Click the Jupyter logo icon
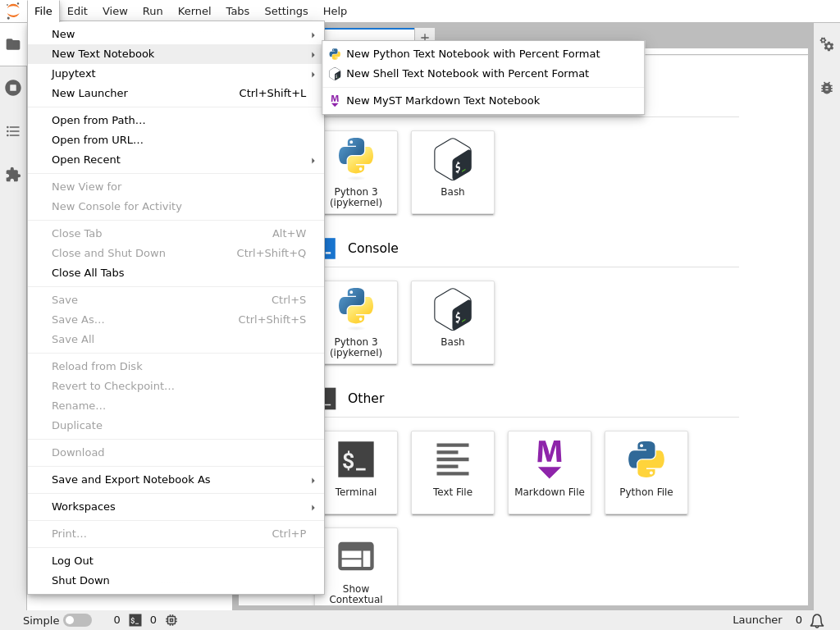 coord(13,11)
